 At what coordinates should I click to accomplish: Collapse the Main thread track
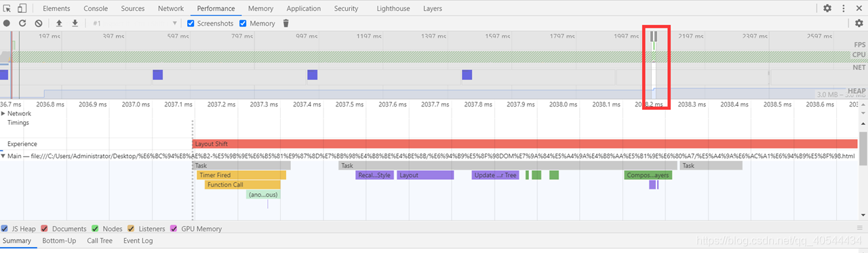click(x=3, y=157)
